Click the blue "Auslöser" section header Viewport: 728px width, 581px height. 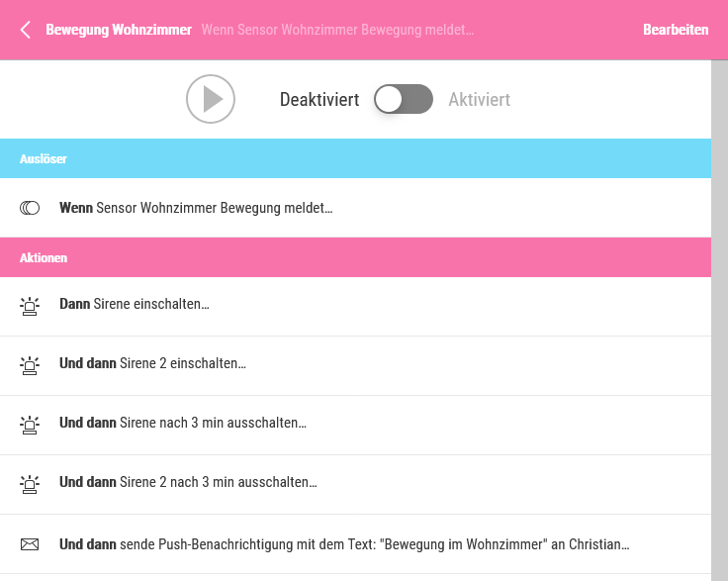click(356, 158)
